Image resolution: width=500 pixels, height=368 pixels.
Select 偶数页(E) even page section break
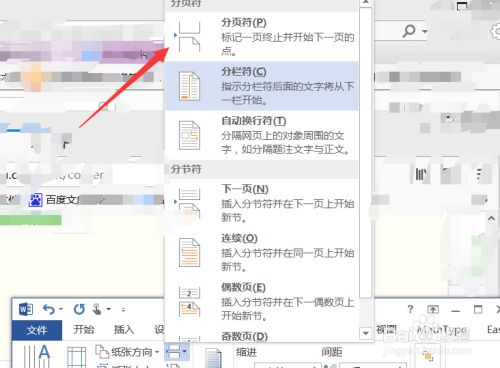[262, 302]
